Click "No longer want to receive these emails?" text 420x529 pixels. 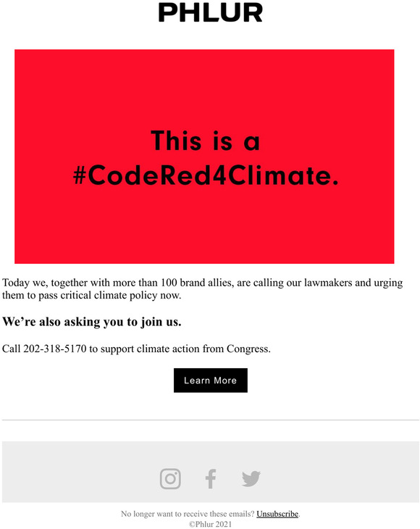click(188, 514)
